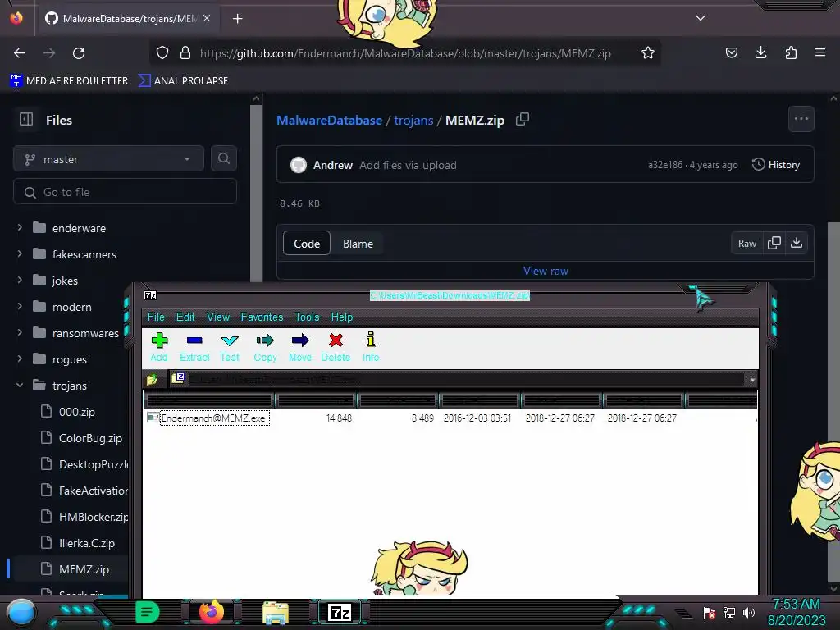Select the Copy tool in 7-Zip
The height and width of the screenshot is (630, 840).
point(265,347)
